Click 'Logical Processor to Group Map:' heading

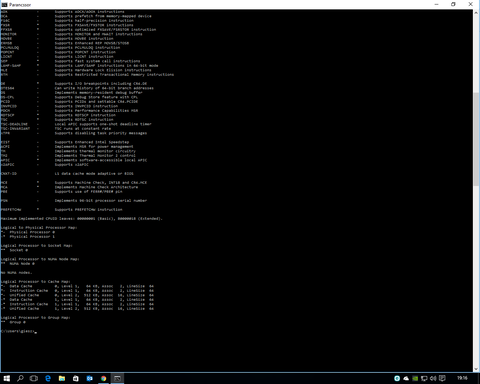click(35, 318)
